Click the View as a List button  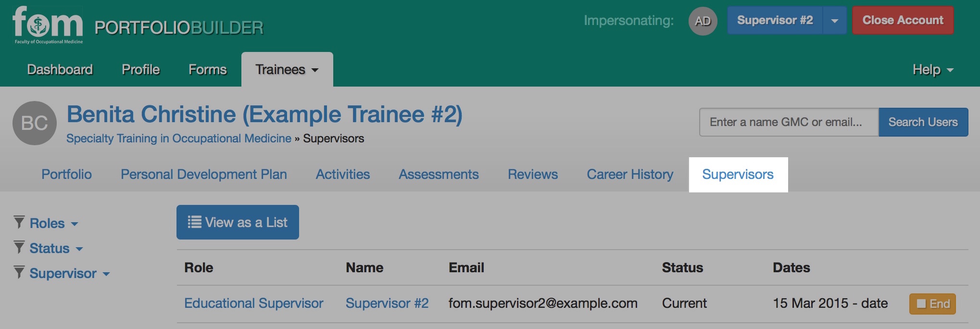(x=238, y=222)
